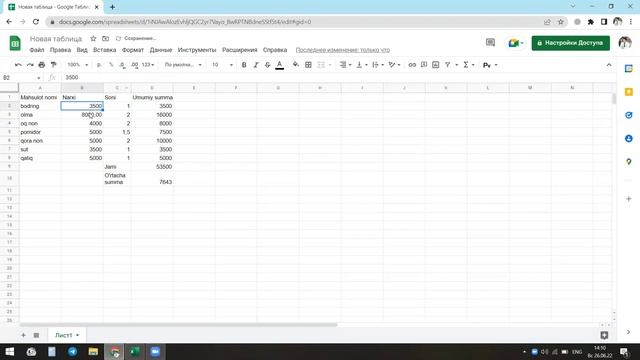Open the number format 123 dropdown
Image resolution: width=640 pixels, height=360 pixels.
(148, 65)
